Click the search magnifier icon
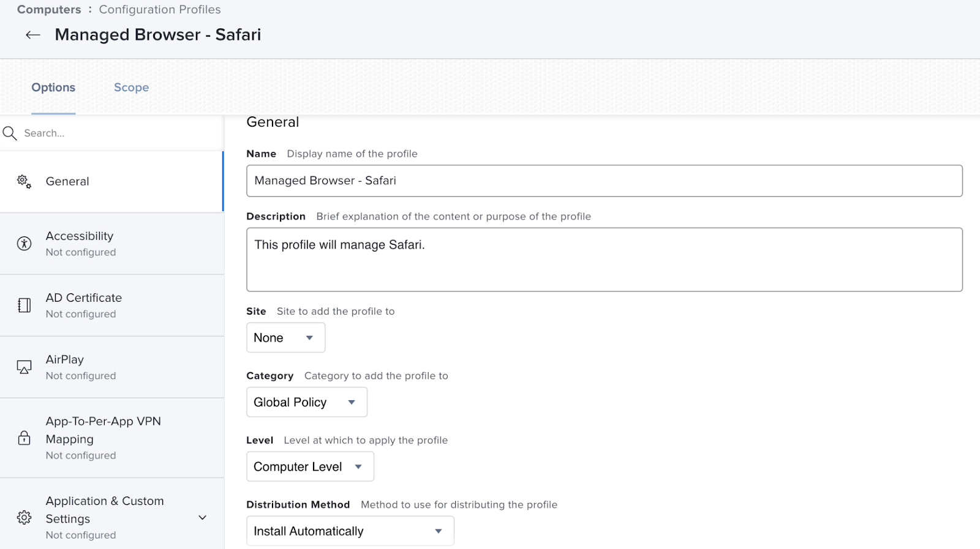This screenshot has height=549, width=980. point(10,133)
